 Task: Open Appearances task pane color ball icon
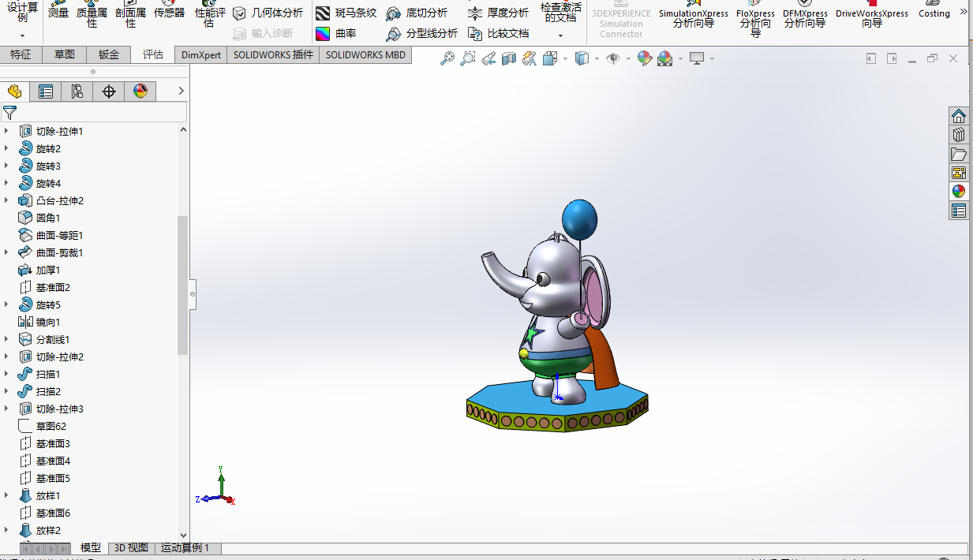pyautogui.click(x=959, y=192)
